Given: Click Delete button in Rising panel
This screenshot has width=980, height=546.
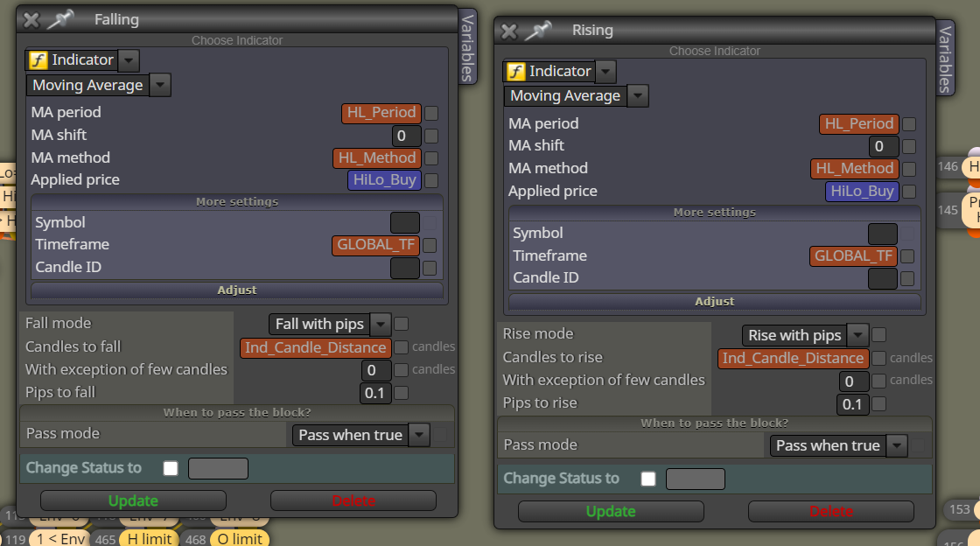Looking at the screenshot, I should coord(831,512).
